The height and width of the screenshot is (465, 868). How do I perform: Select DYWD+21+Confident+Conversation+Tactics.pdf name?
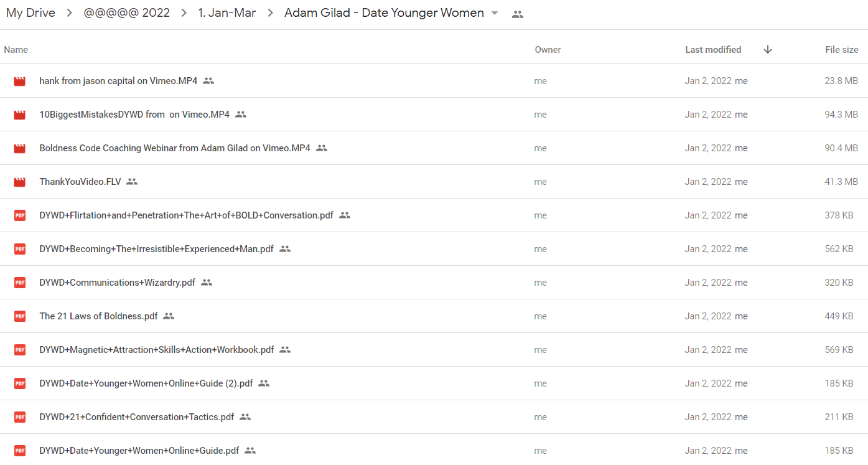[137, 417]
